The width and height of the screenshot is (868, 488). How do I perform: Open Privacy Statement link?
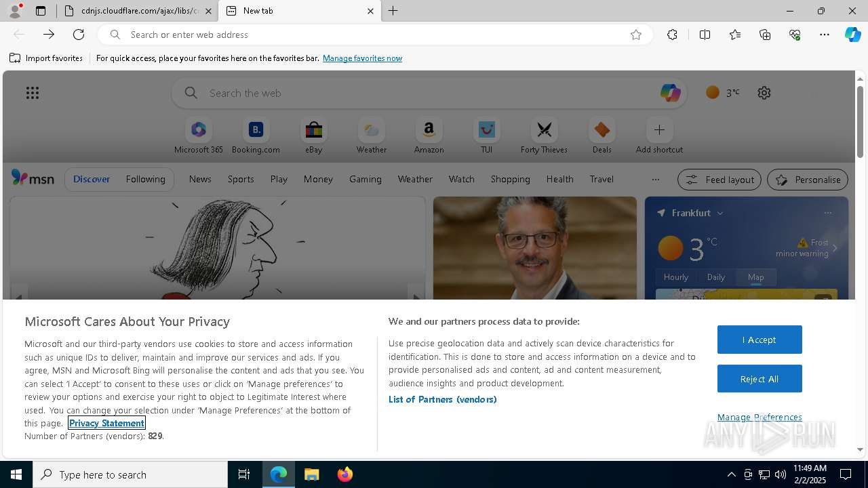[x=106, y=423]
